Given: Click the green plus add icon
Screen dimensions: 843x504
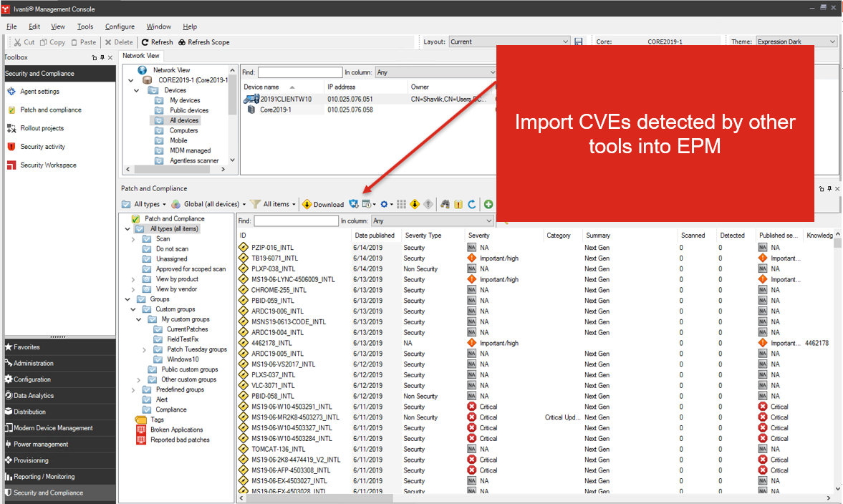Looking at the screenshot, I should (488, 204).
